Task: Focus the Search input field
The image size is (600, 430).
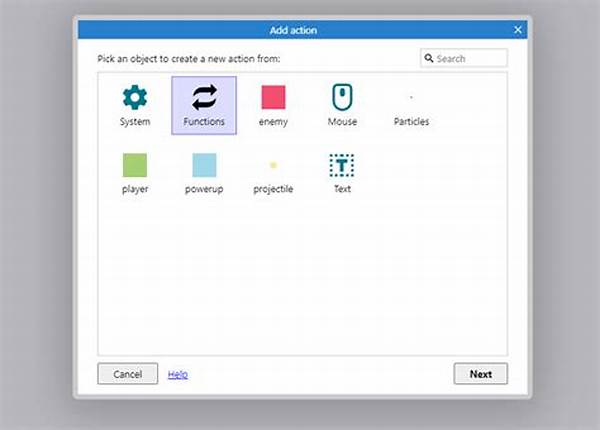Action: 464,58
